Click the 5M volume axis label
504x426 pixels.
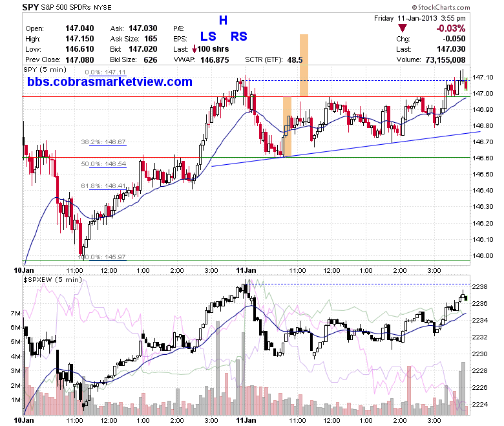(x=16, y=341)
